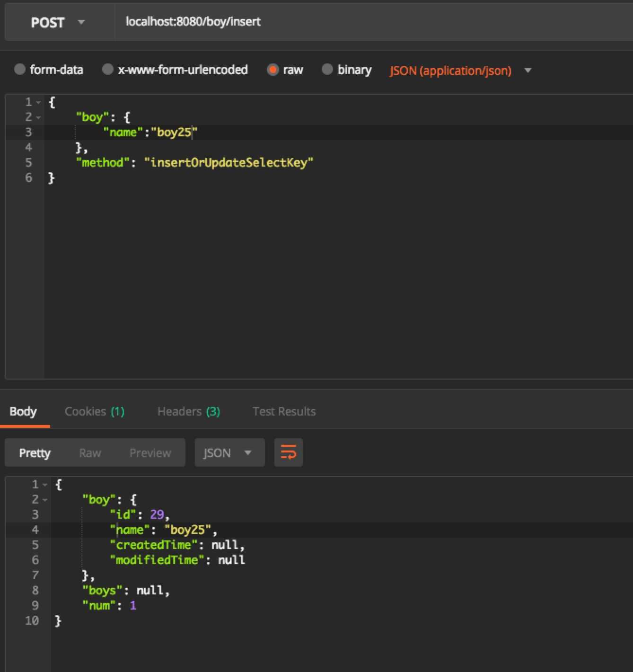633x672 pixels.
Task: Collapse response line 1 fold arrow
Action: 45,485
